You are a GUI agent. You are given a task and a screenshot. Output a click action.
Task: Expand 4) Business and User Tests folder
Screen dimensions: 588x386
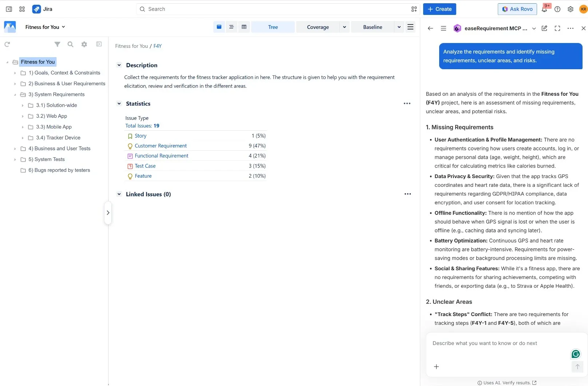click(x=15, y=149)
